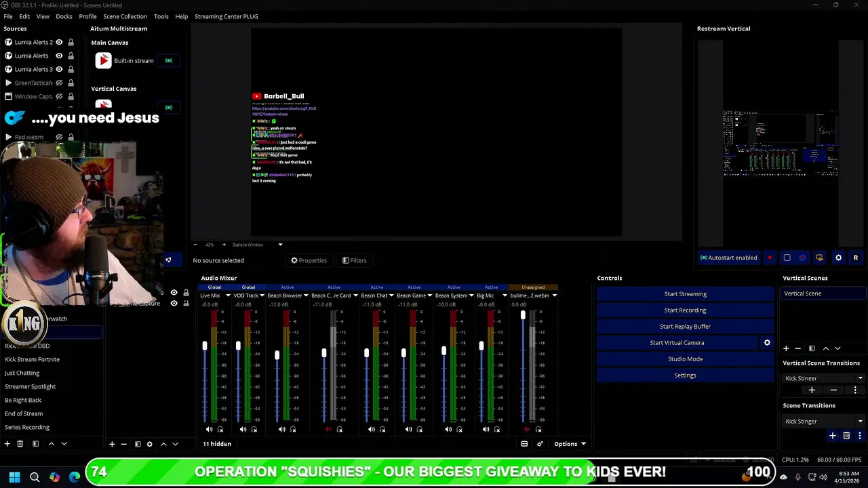Mute the Beacn System speaker icon
The height and width of the screenshot is (488, 868).
tap(448, 429)
